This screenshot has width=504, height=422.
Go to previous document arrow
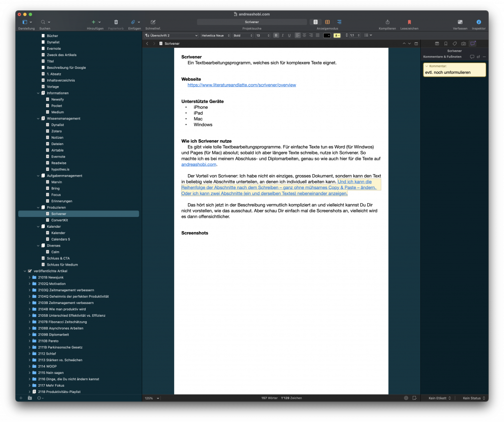click(x=404, y=44)
